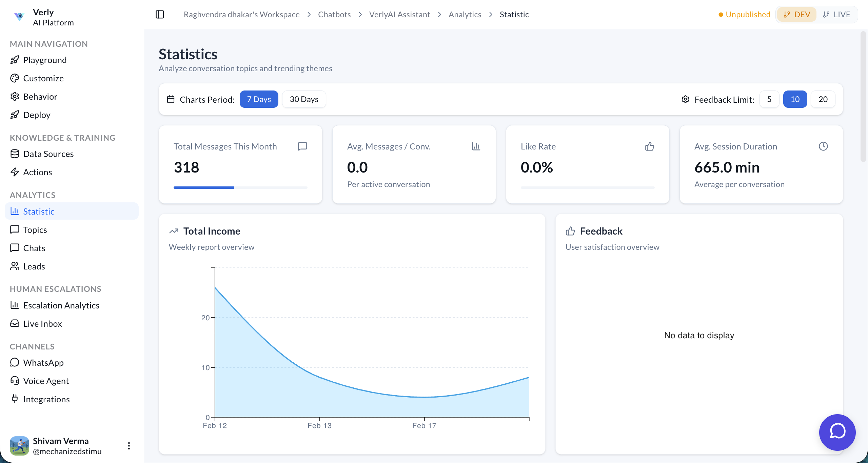Click the Verly logo icon

(x=19, y=17)
